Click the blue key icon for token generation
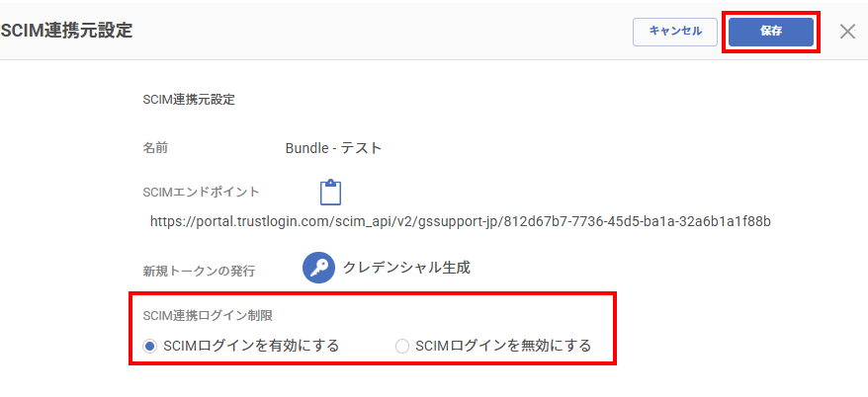Screen dimensions: 868x397 pos(318,268)
